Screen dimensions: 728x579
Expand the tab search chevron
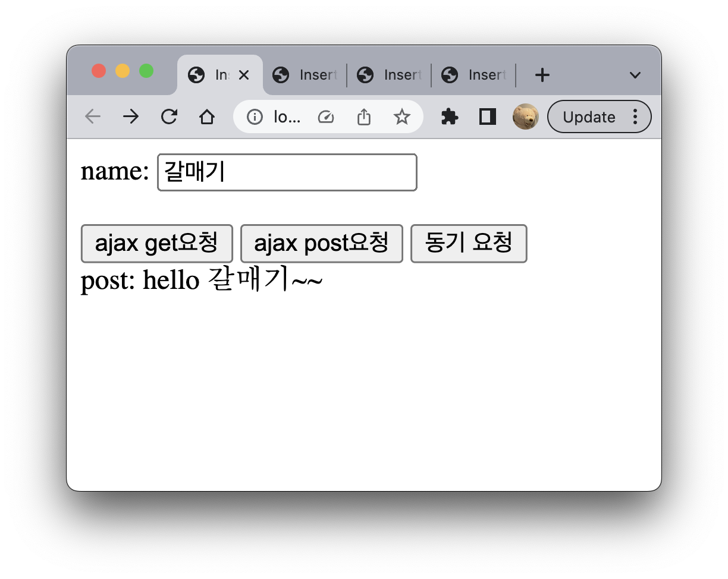pos(635,75)
